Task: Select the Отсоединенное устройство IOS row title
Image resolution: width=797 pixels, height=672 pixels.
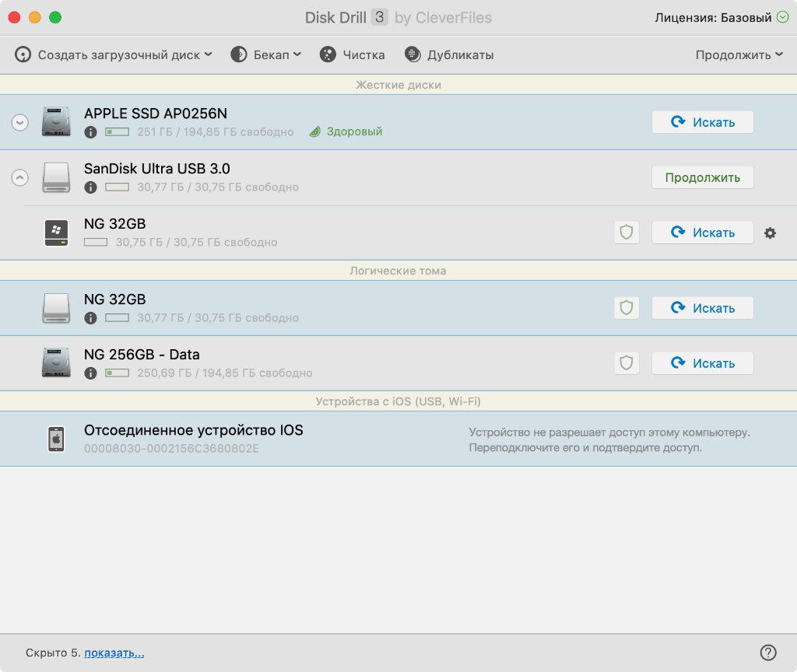Action: pos(194,430)
